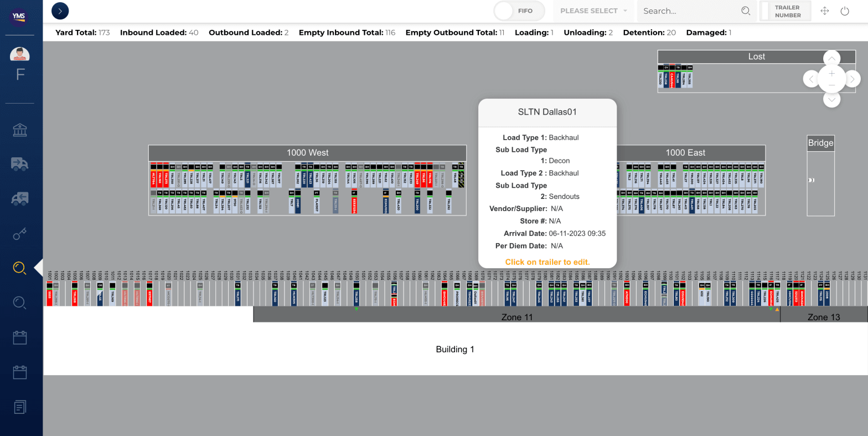868x436 pixels.
Task: Open the truck with right arrow icon
Action: 20,164
